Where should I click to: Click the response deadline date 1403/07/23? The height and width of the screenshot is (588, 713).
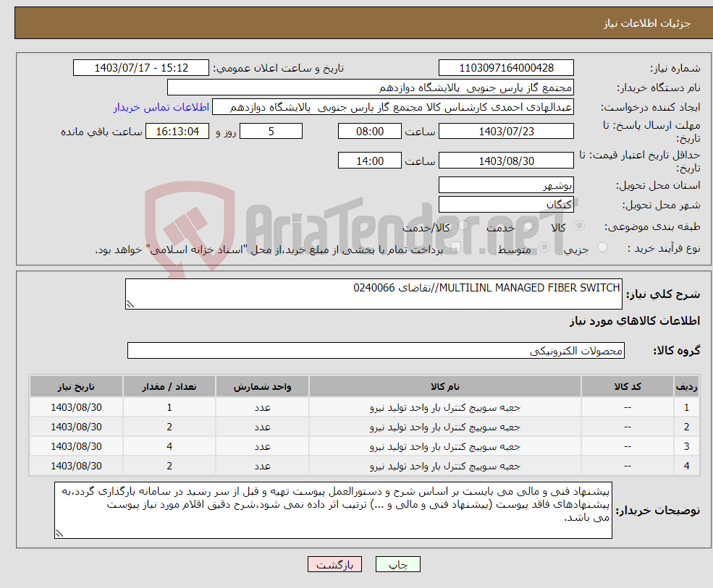click(506, 132)
